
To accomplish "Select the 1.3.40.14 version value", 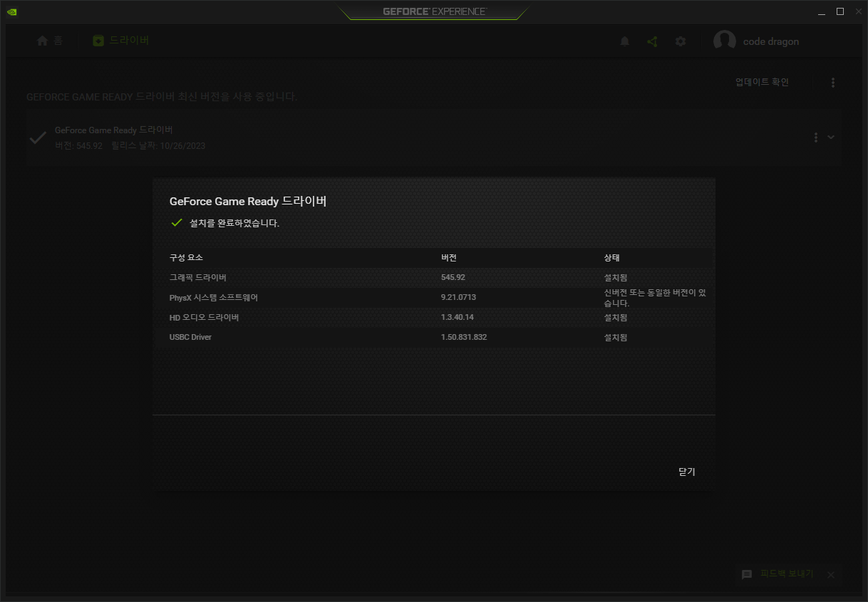I will 458,317.
